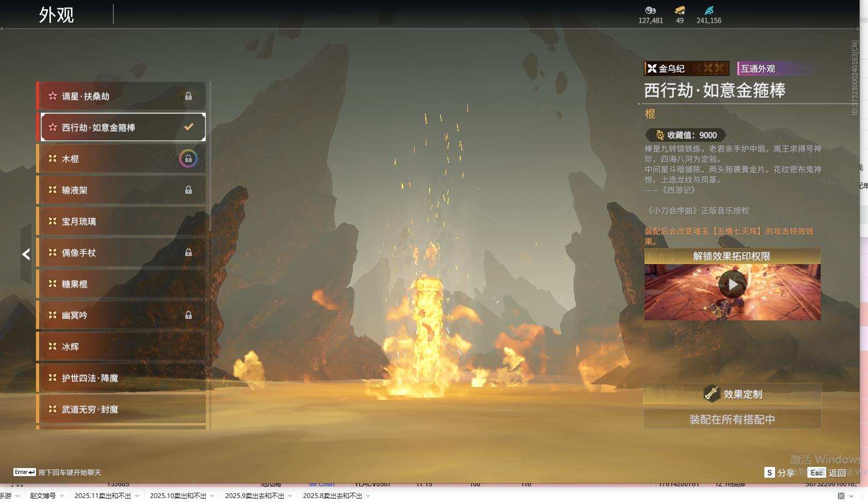Click the gold emblem icon beside 木棍

[53, 158]
